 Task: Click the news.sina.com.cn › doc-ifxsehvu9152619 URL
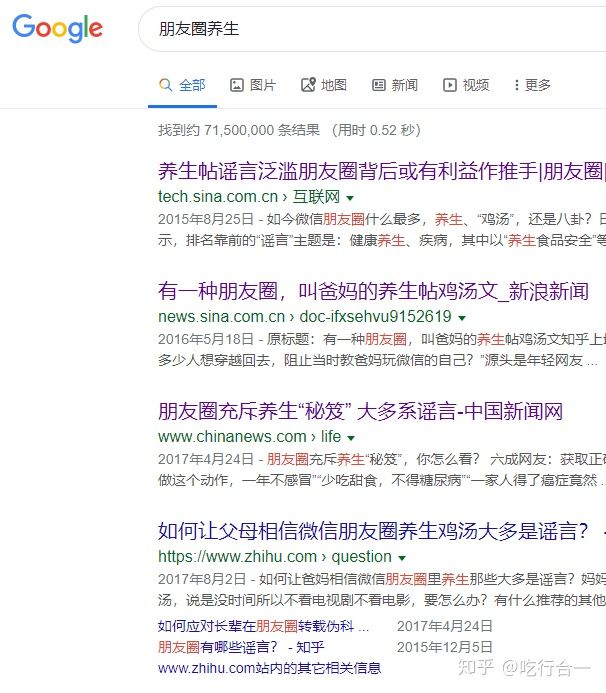click(305, 316)
